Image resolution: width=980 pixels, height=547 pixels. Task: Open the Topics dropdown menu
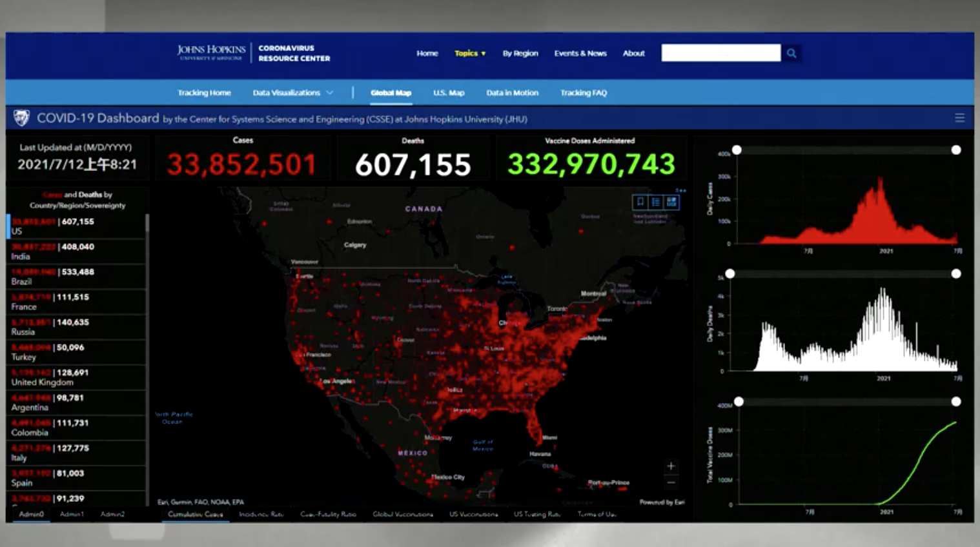click(x=470, y=54)
